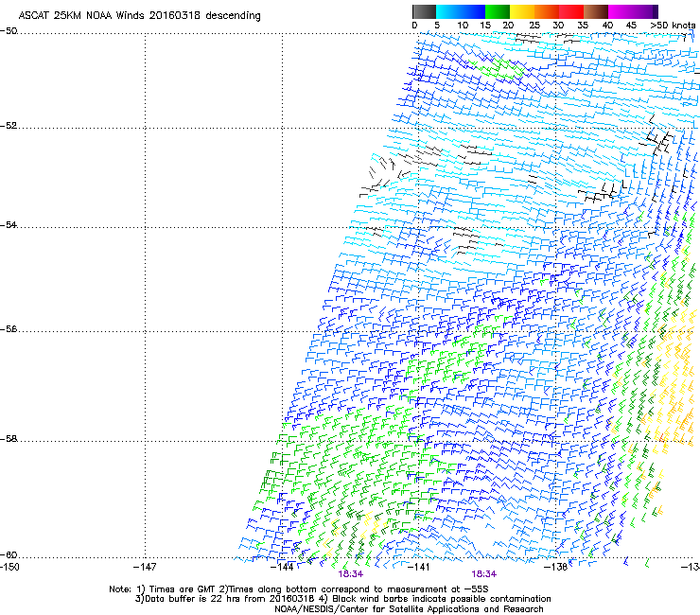Click longitude label '-144'
This screenshot has width=700, height=615.
[x=282, y=567]
